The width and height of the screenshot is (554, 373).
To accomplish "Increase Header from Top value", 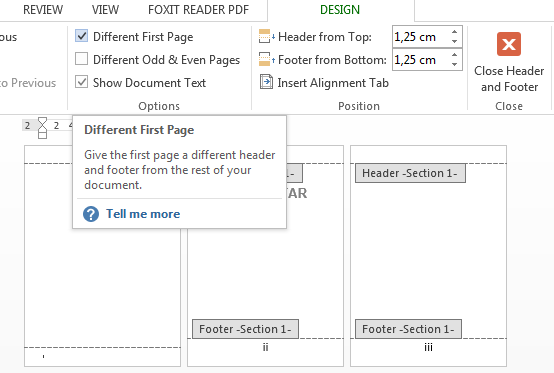I will 454,32.
